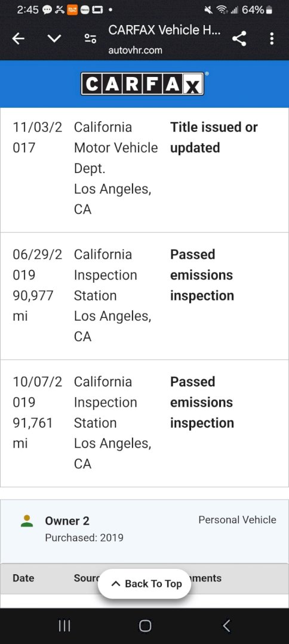Open site settings tune icon
Viewport: 289px width, 644px height.
pyautogui.click(x=90, y=39)
